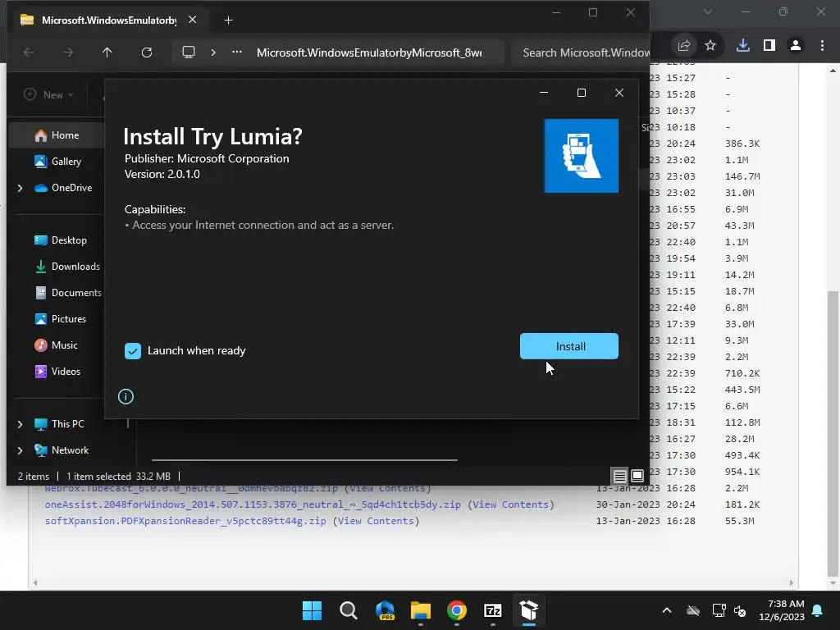The image size is (840, 630).
Task: Open address bar ellipsis for hidden path
Action: tap(237, 52)
